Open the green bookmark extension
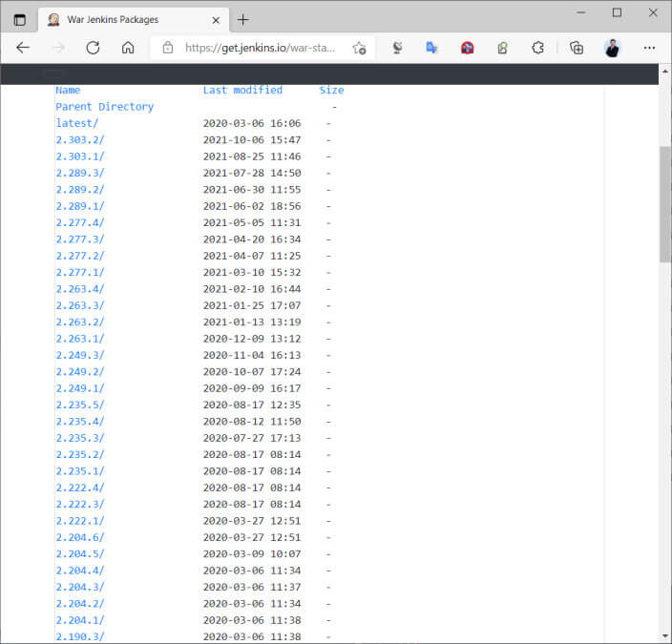The width and height of the screenshot is (672, 644). (x=502, y=48)
